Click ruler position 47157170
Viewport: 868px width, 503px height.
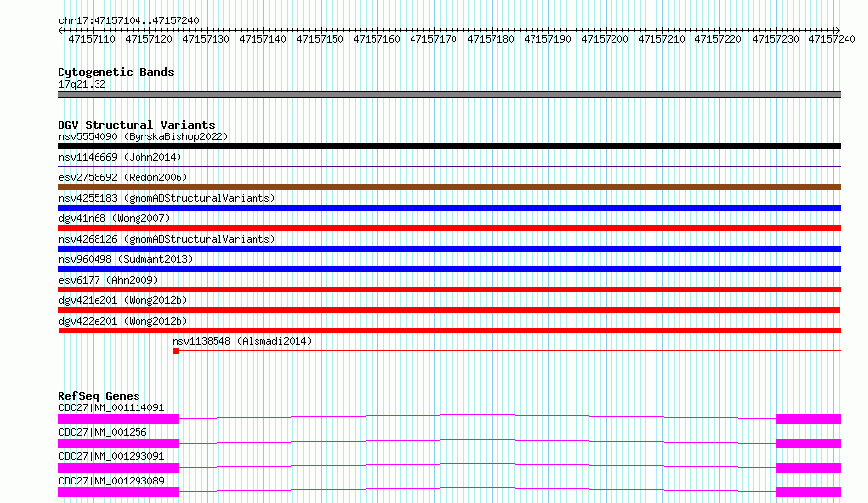(433, 39)
